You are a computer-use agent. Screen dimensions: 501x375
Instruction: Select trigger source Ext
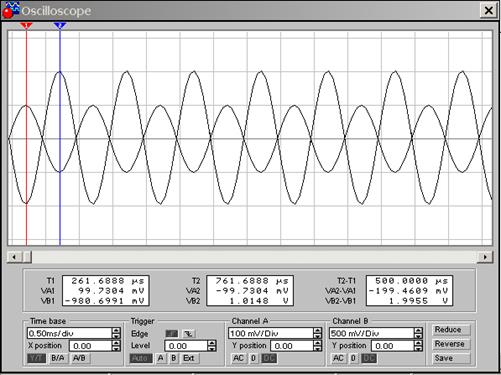click(x=189, y=358)
